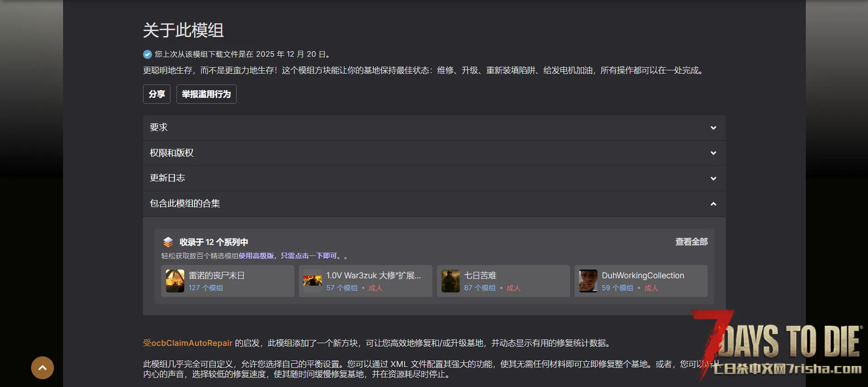The height and width of the screenshot is (387, 868).
Task: Click the 七日苦难 collection title
Action: coord(480,276)
